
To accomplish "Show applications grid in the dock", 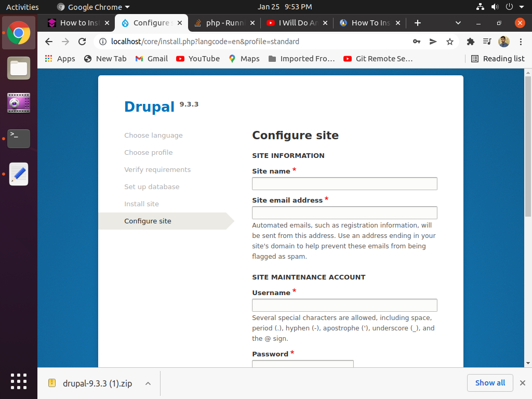I will tap(19, 381).
